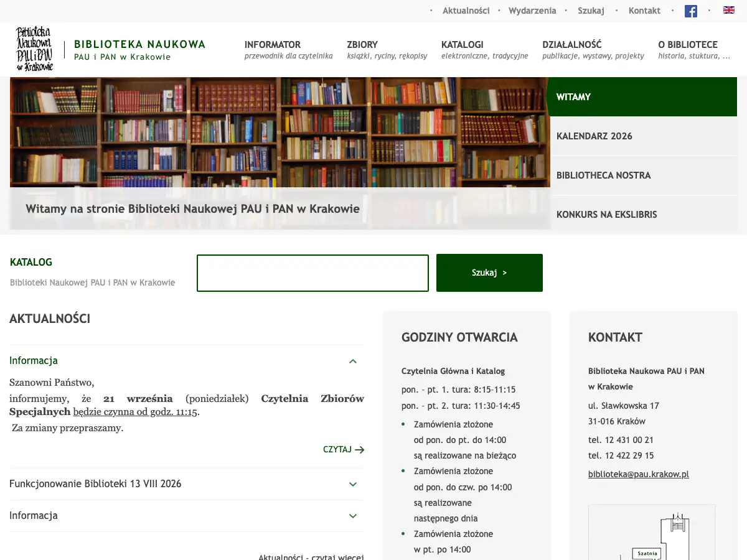Click the banner caption 'Witamy na stronie Biblioteki Naukowej'

192,209
